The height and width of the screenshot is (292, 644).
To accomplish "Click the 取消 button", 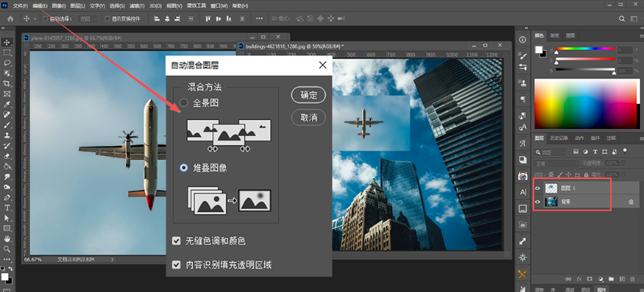I will point(308,118).
